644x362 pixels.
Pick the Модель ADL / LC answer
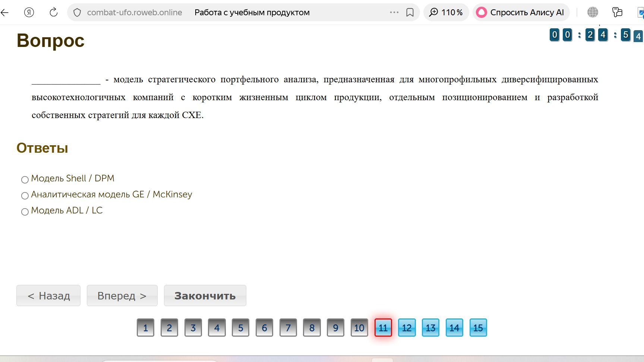25,212
